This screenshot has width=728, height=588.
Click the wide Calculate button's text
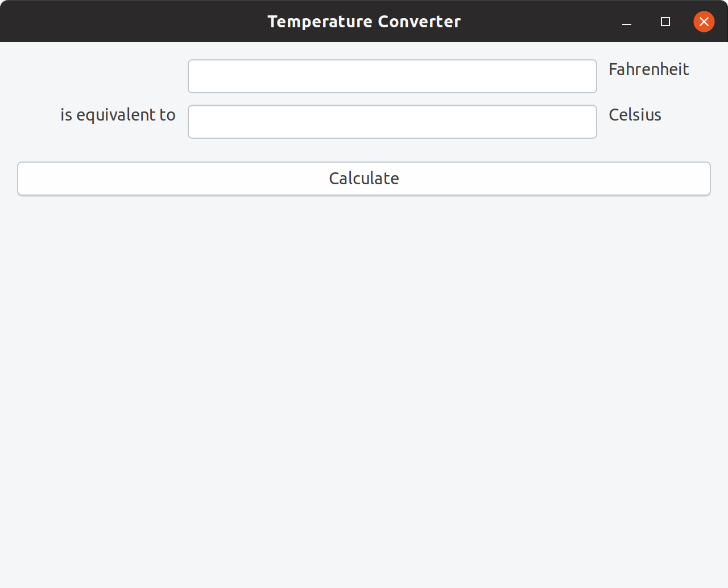click(364, 179)
